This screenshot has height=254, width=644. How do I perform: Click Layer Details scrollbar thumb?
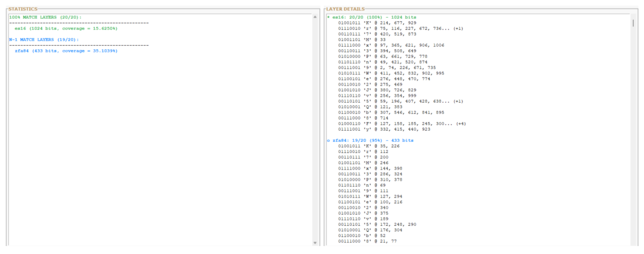pos(633,23)
